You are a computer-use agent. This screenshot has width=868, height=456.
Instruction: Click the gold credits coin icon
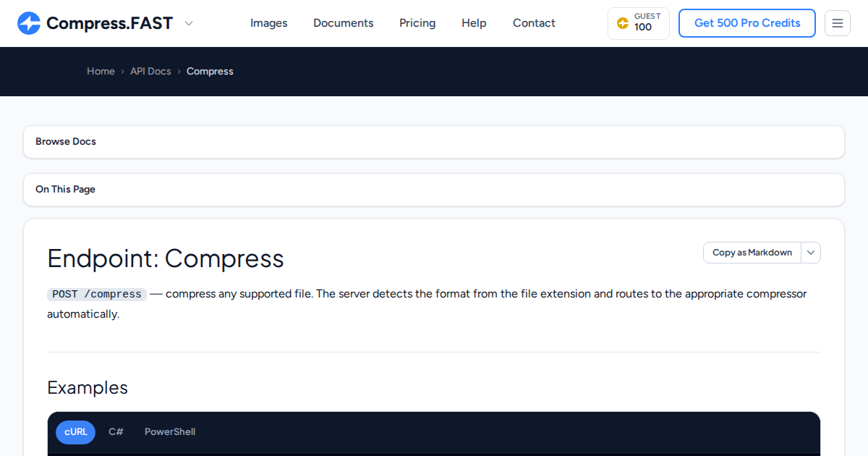pos(623,23)
